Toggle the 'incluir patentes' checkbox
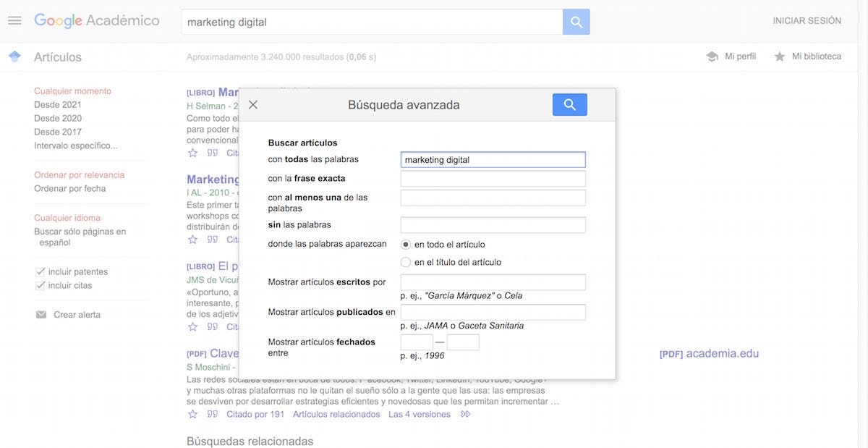This screenshot has height=448, width=868. 41,272
